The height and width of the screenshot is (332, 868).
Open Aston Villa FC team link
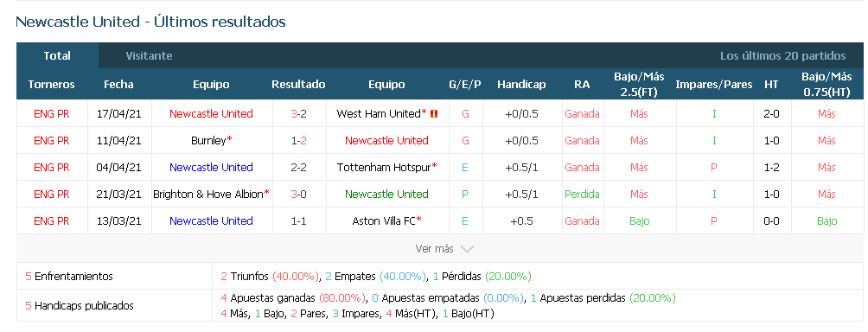tap(384, 220)
